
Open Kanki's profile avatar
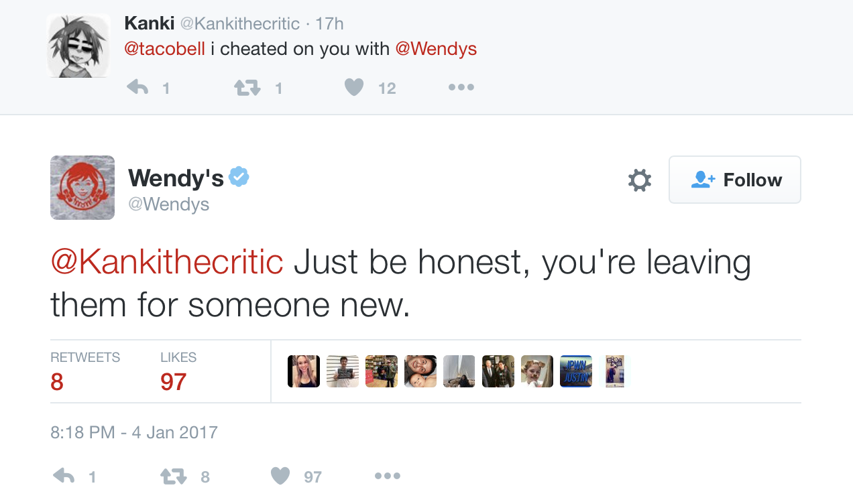coord(78,46)
